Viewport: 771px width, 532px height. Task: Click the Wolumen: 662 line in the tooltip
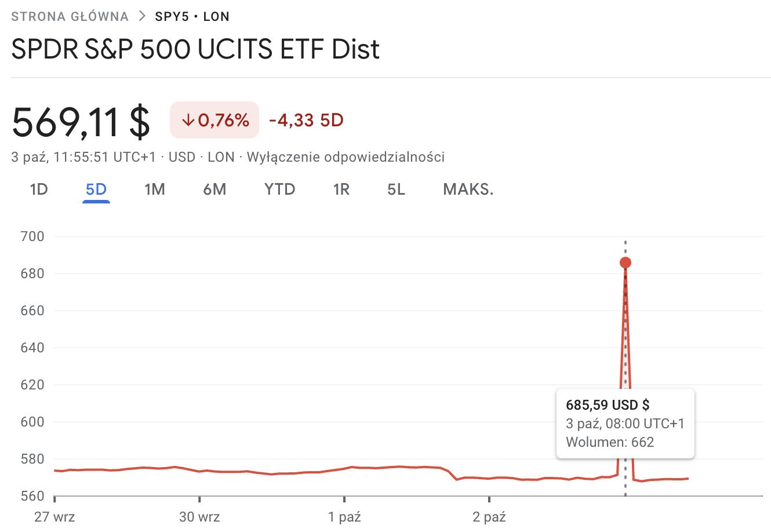point(610,442)
